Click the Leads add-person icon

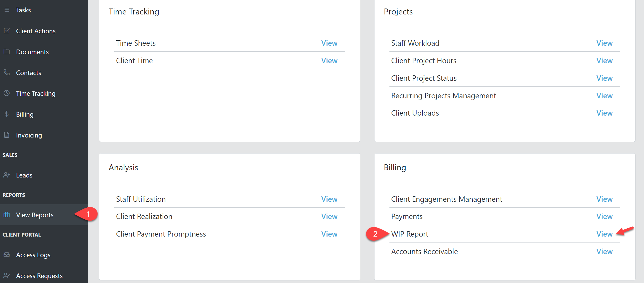(x=6, y=175)
